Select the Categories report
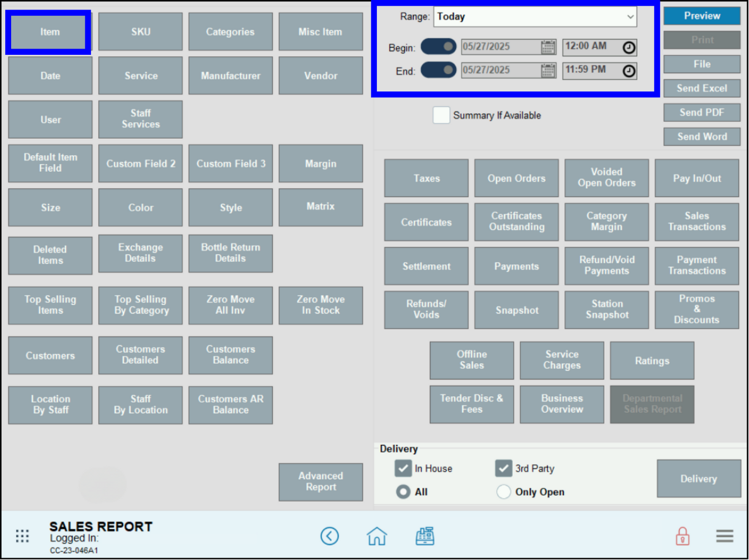 231,32
